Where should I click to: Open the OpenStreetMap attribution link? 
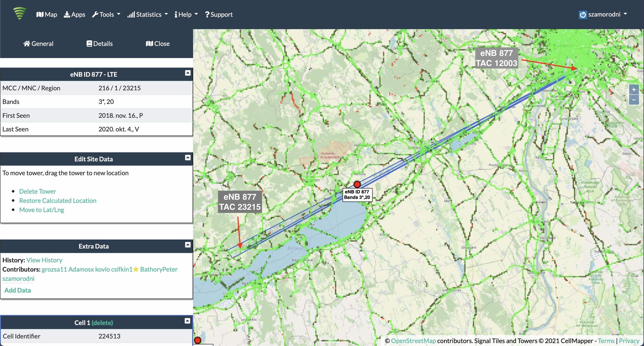(x=413, y=341)
